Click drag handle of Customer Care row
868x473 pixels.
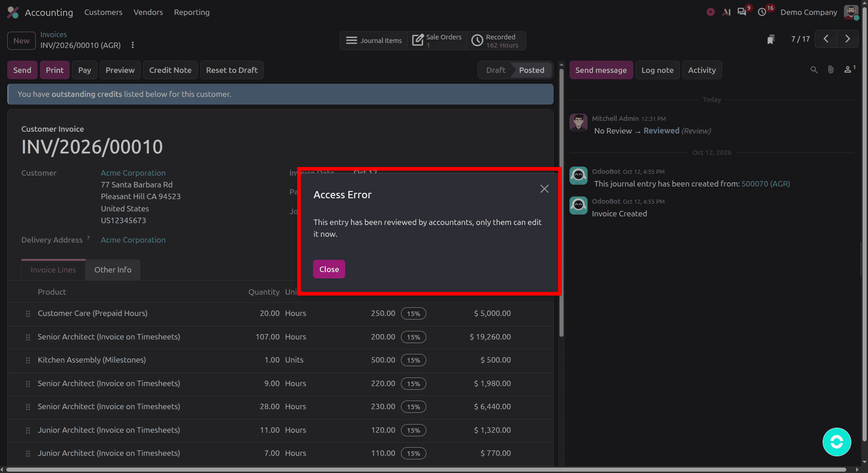[28, 314]
